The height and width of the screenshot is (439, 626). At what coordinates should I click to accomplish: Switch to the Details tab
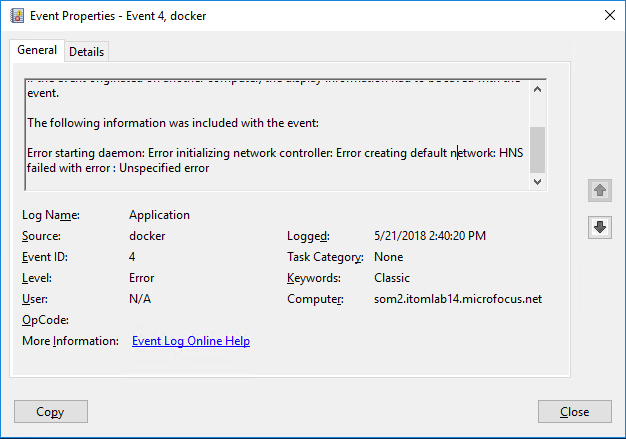point(86,51)
